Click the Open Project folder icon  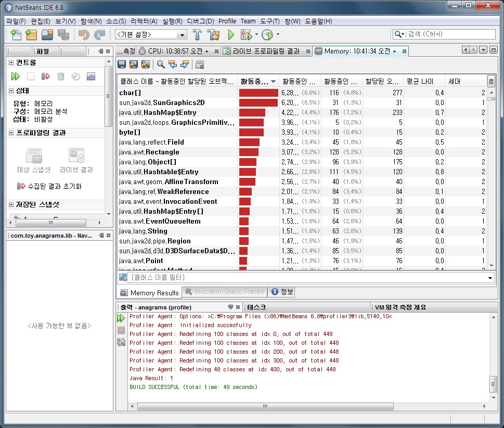click(x=47, y=34)
